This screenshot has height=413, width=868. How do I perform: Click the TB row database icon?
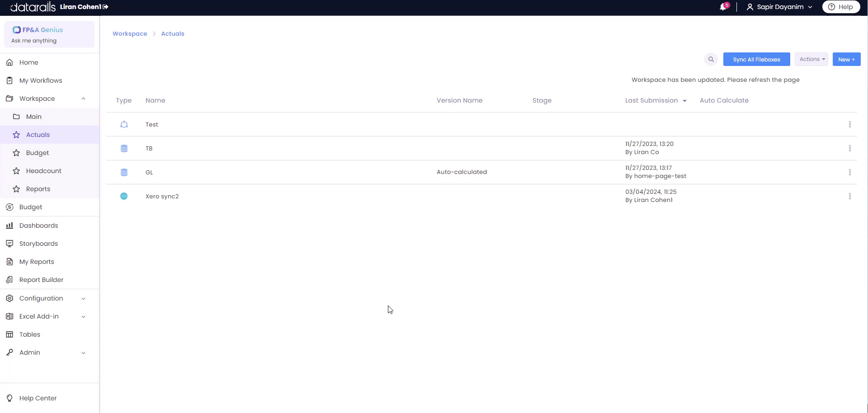(x=124, y=148)
